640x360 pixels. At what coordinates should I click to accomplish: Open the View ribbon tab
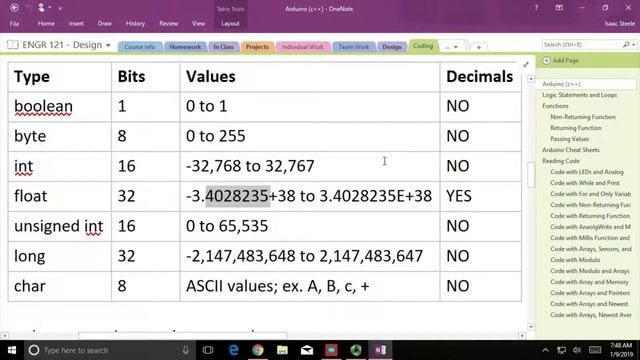click(x=198, y=24)
